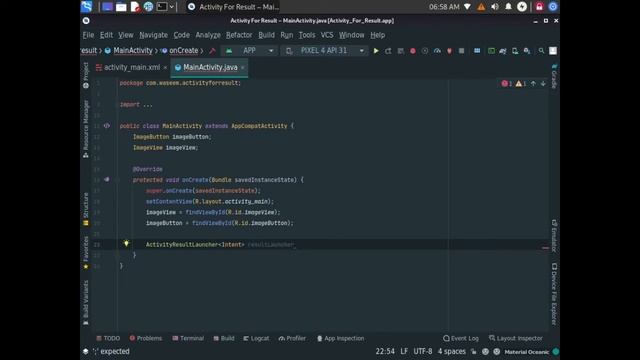The image size is (640, 360).
Task: Open the Navigate menu
Action: 153,35
